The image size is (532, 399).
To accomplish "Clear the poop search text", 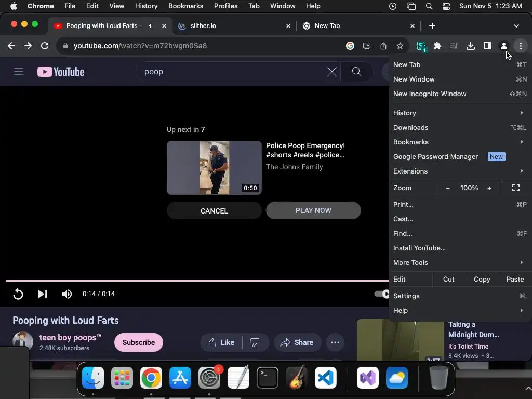I will 332,72.
